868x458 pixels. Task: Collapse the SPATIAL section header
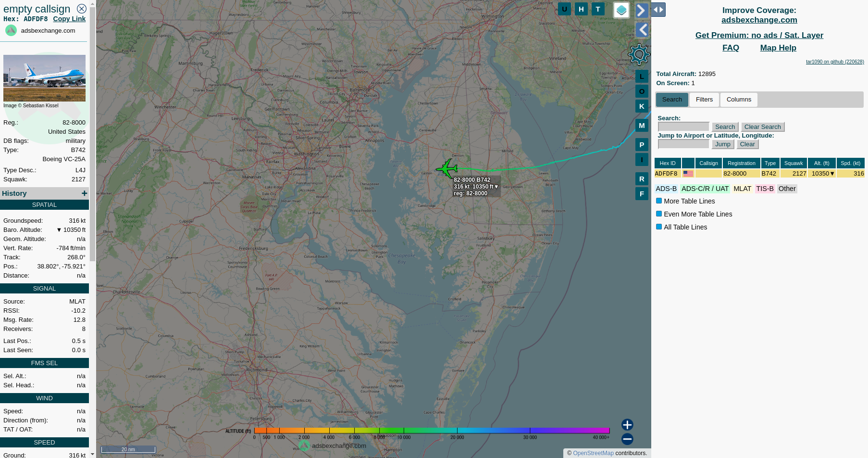44,205
